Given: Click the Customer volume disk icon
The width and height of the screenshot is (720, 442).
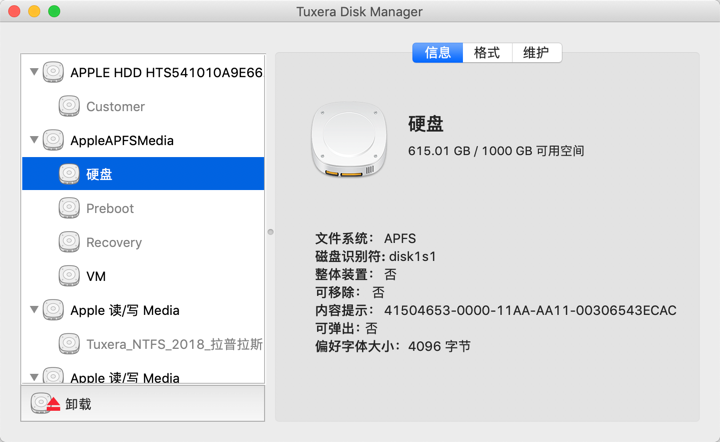Looking at the screenshot, I should click(x=69, y=106).
